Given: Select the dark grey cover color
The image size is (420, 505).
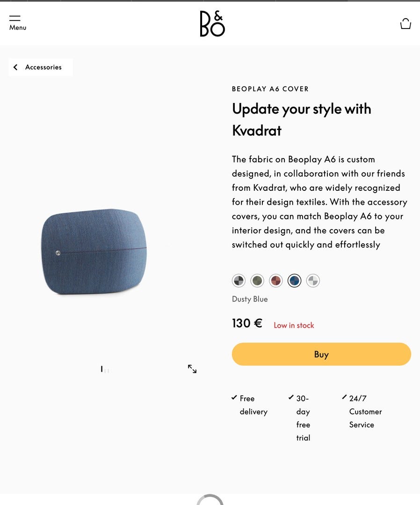Looking at the screenshot, I should click(x=239, y=281).
